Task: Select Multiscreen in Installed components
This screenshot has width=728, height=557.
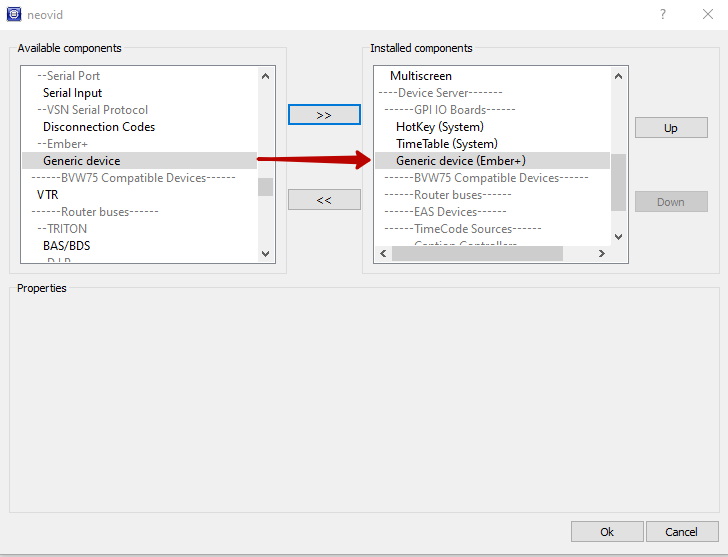Action: [x=492, y=76]
